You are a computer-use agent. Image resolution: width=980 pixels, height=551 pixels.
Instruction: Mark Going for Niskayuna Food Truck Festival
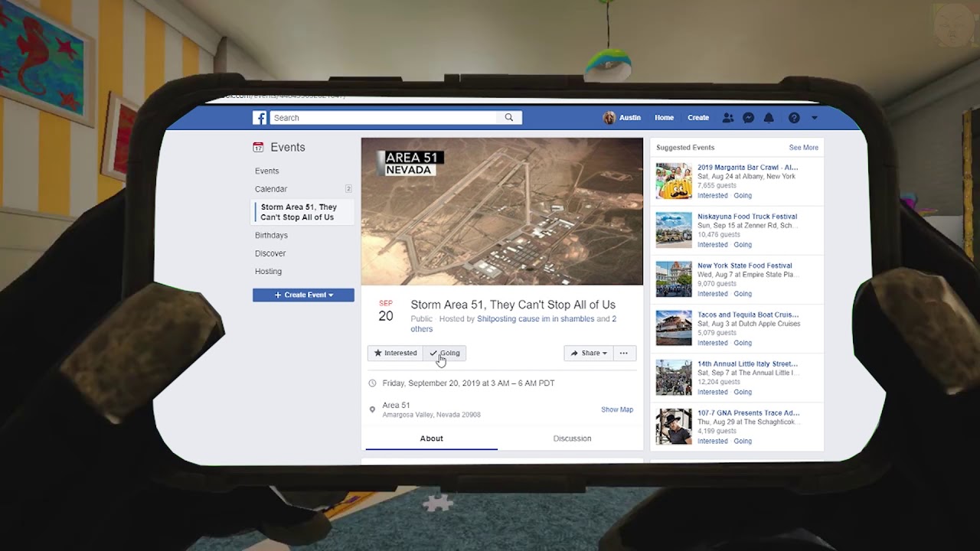pyautogui.click(x=743, y=245)
